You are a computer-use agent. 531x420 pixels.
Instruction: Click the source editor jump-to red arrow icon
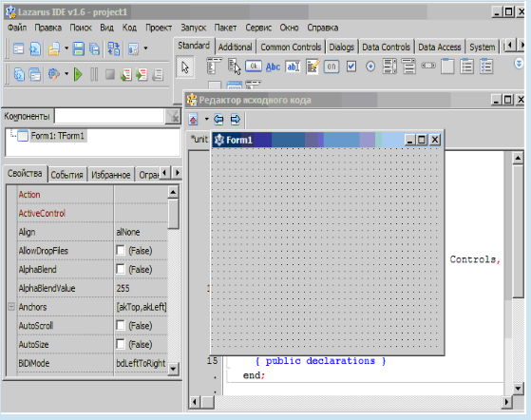(x=194, y=119)
